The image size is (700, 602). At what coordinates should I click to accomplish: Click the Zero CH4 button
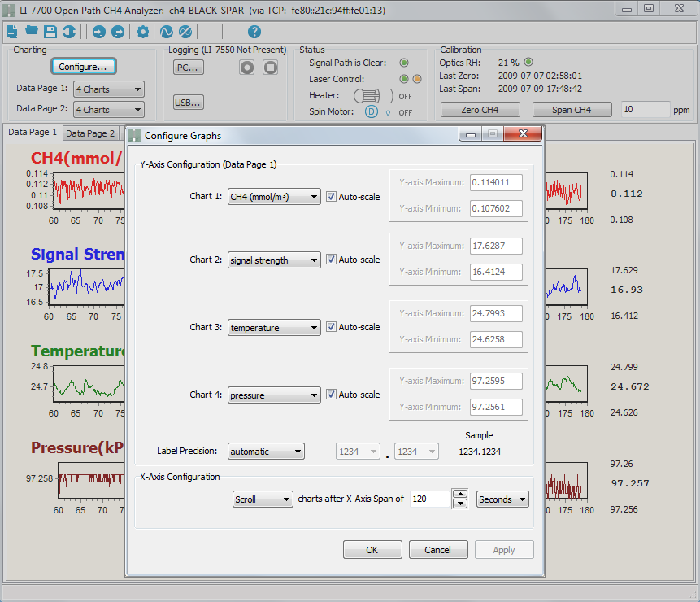[x=480, y=109]
